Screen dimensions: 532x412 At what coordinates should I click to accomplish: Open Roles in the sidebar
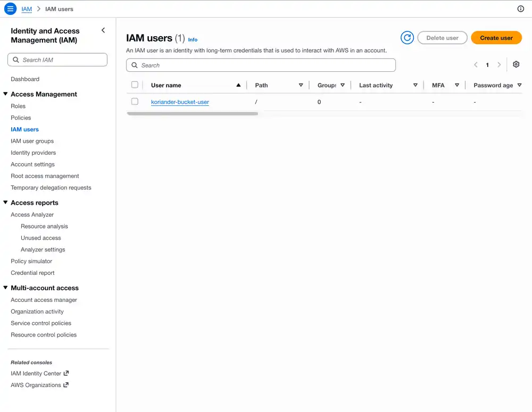[18, 106]
